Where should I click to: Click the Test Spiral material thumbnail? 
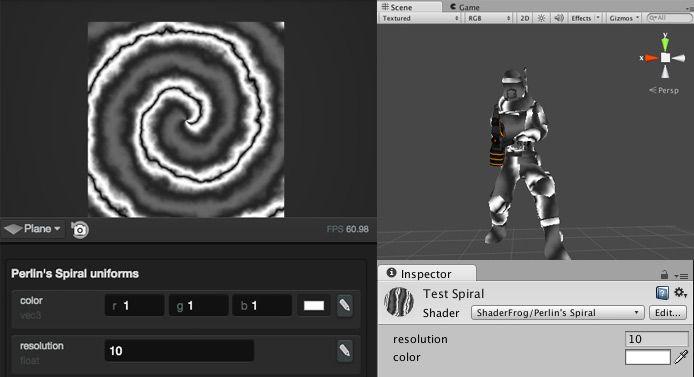tap(399, 302)
